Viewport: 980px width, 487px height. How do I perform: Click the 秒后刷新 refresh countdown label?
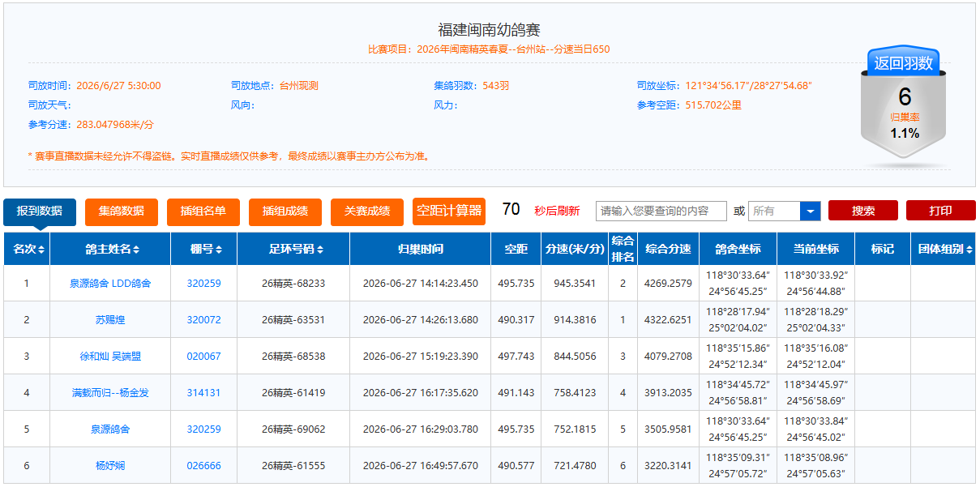click(557, 211)
